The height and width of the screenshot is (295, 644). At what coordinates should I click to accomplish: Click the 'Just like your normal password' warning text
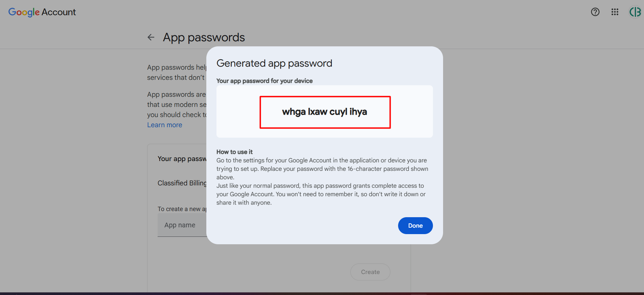click(321, 194)
